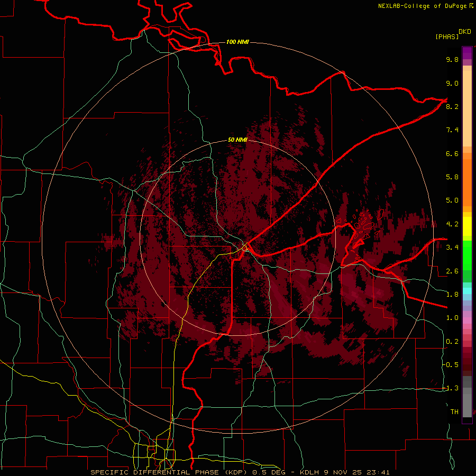Click the yellow segment of the color bar
The width and height of the screenshot is (476, 476).
[467, 226]
